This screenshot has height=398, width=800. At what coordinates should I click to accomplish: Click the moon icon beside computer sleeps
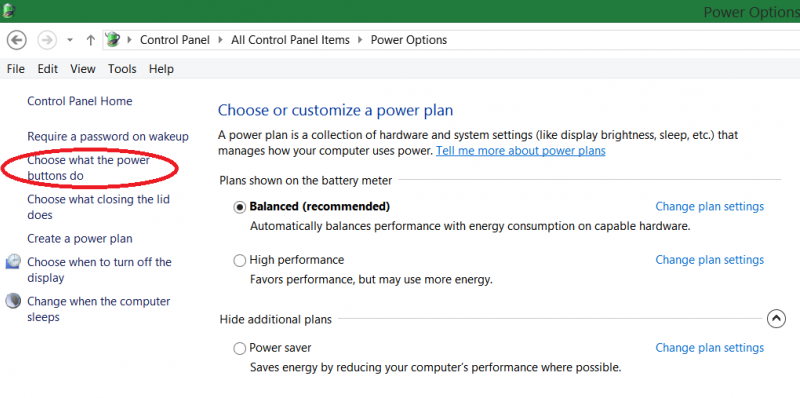click(13, 301)
